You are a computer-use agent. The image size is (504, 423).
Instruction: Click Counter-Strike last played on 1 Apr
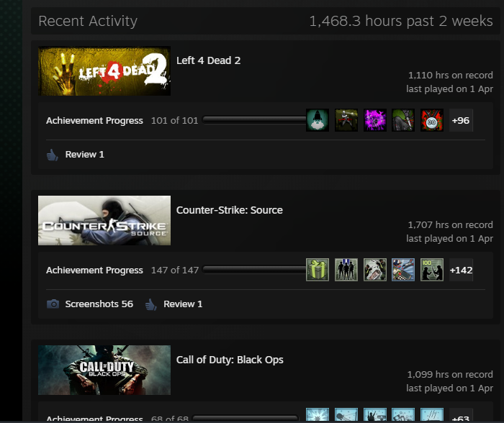point(449,239)
